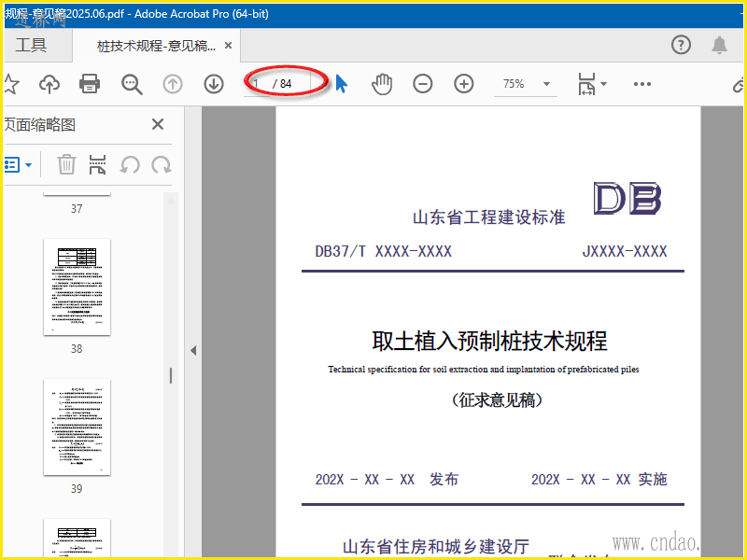The width and height of the screenshot is (747, 560).
Task: Upload the file to cloud storage
Action: pyautogui.click(x=49, y=84)
